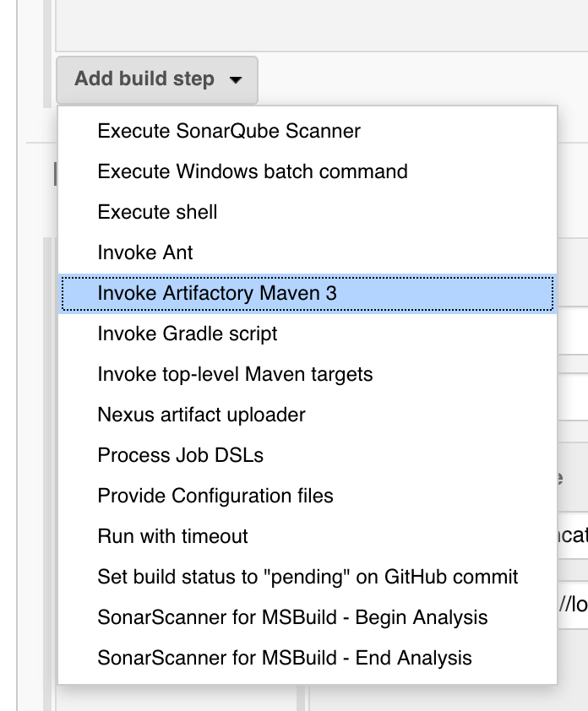Image resolution: width=588 pixels, height=711 pixels.
Task: Select Invoke top-level Maven targets
Action: point(235,373)
